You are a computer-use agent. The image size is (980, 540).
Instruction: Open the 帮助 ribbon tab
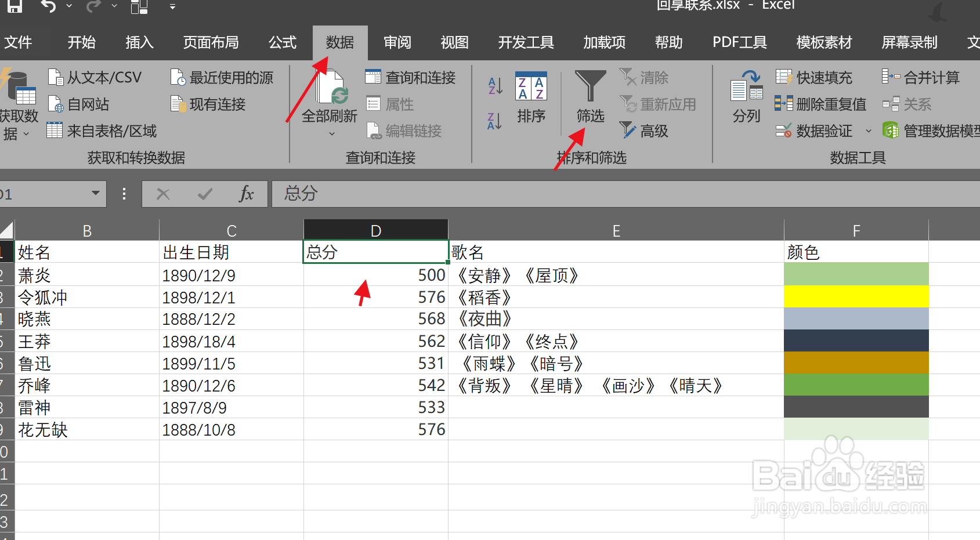[x=668, y=42]
